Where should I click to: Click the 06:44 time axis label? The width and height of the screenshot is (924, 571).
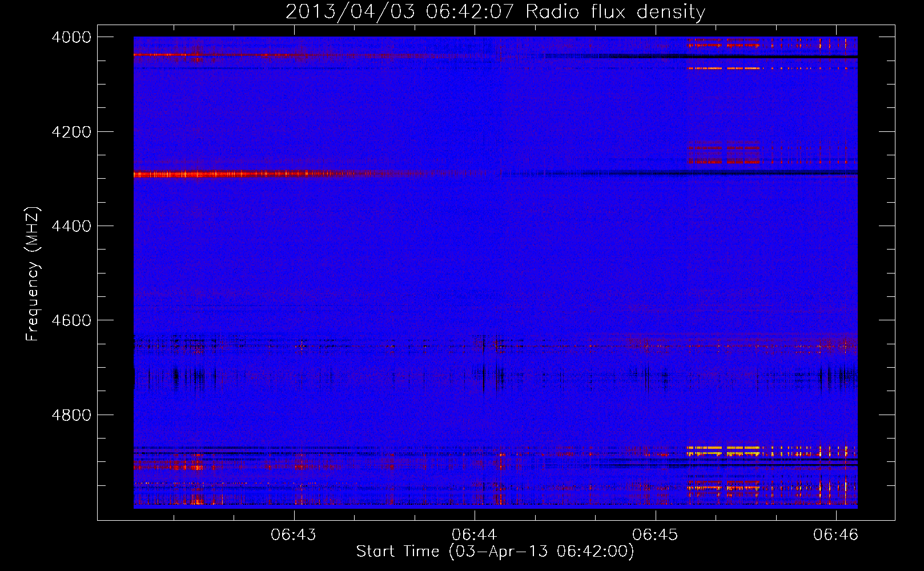pos(474,534)
